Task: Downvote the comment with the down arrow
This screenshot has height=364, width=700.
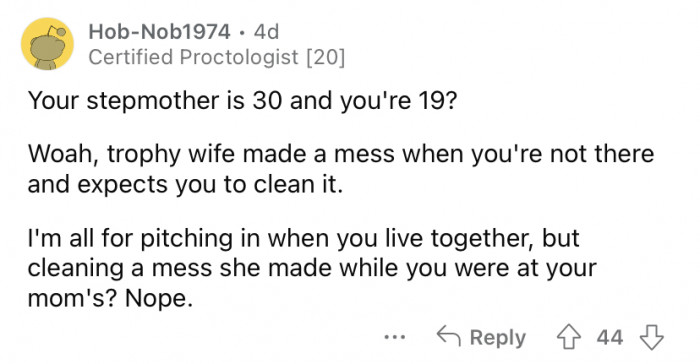Action: [x=652, y=338]
